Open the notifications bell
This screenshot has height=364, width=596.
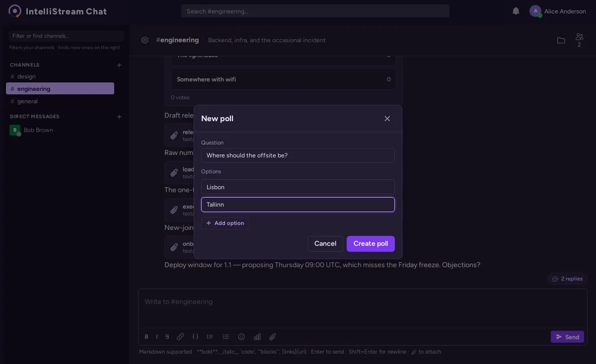[x=516, y=11]
